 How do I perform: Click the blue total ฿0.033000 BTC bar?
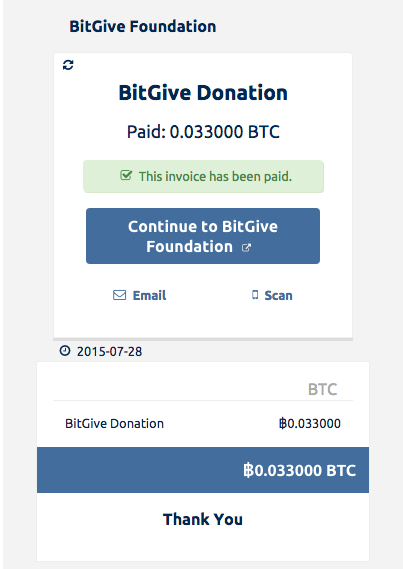203,470
